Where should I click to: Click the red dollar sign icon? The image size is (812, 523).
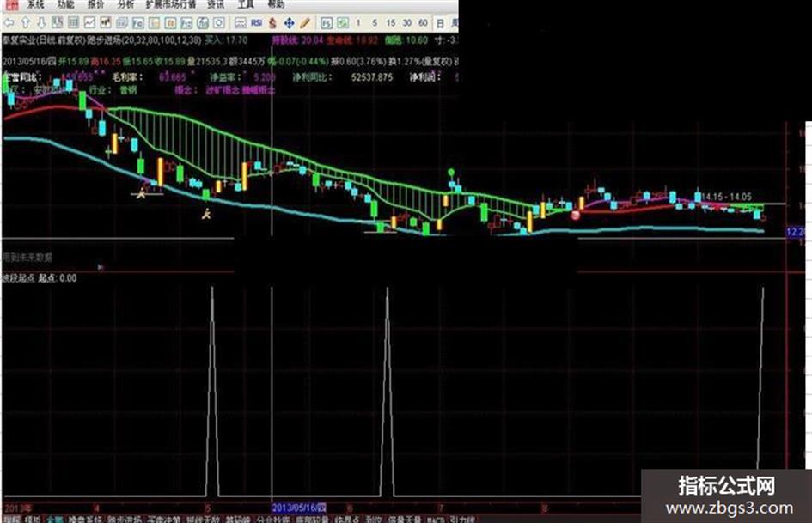pos(273,23)
